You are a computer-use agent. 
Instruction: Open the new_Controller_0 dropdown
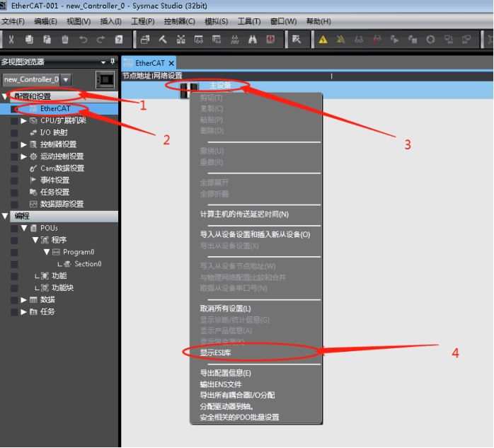[66, 80]
